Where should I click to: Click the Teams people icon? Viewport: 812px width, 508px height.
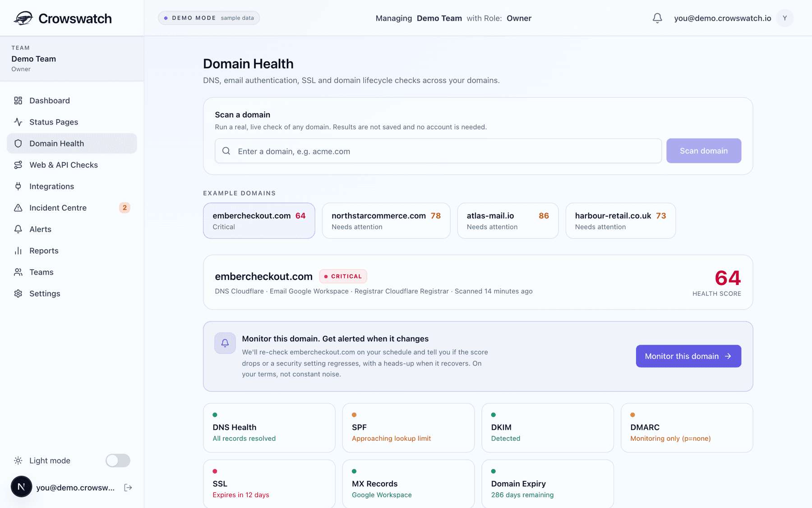pyautogui.click(x=18, y=272)
